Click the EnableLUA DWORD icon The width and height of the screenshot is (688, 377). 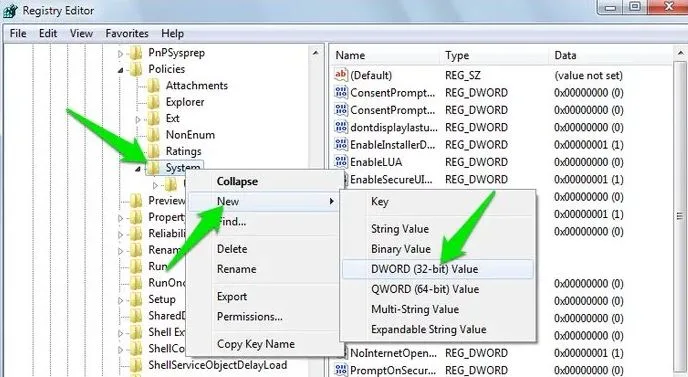[x=341, y=162]
